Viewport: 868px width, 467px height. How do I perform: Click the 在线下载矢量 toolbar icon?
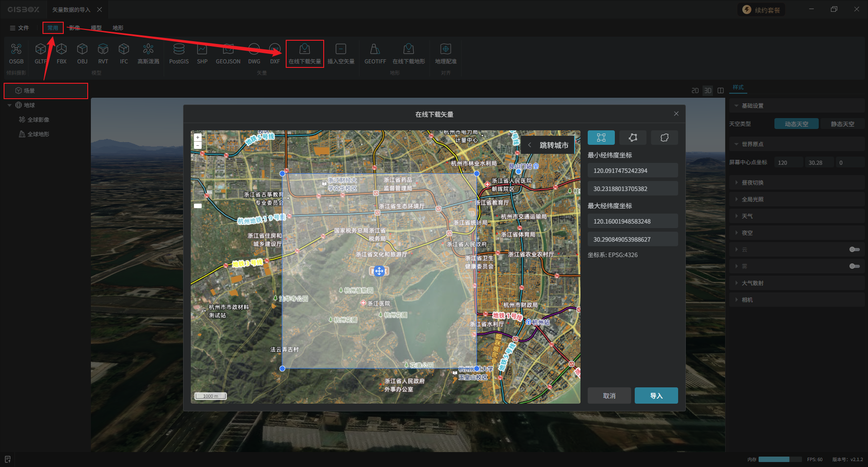pyautogui.click(x=305, y=53)
